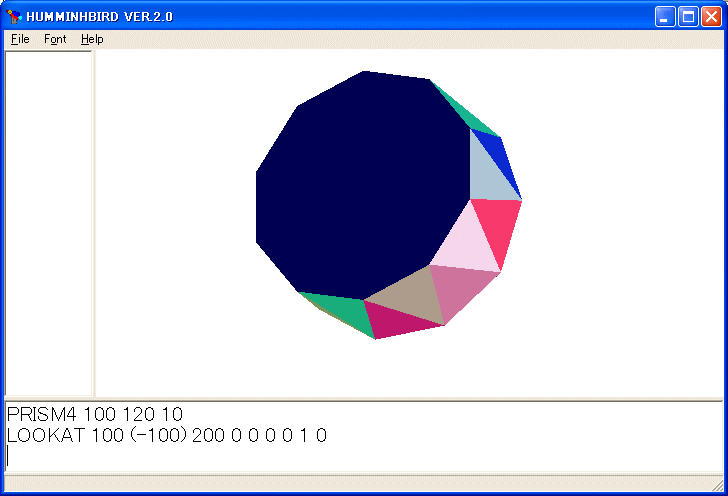Click the 'PRISM4 100 120 10' command line
Image resolution: width=728 pixels, height=496 pixels.
point(95,414)
